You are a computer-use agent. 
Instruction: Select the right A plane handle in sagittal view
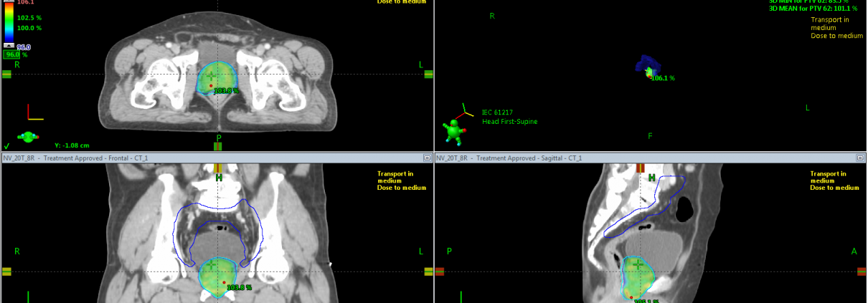click(862, 271)
